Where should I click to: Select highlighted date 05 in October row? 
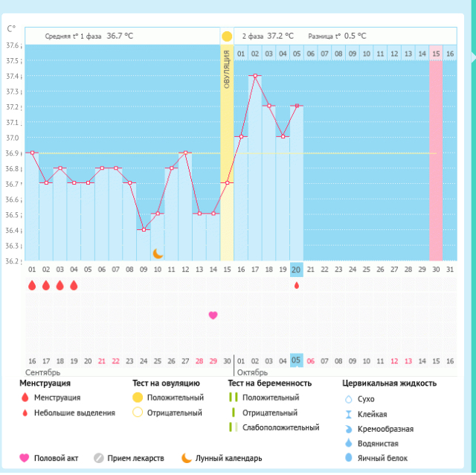pyautogui.click(x=297, y=360)
